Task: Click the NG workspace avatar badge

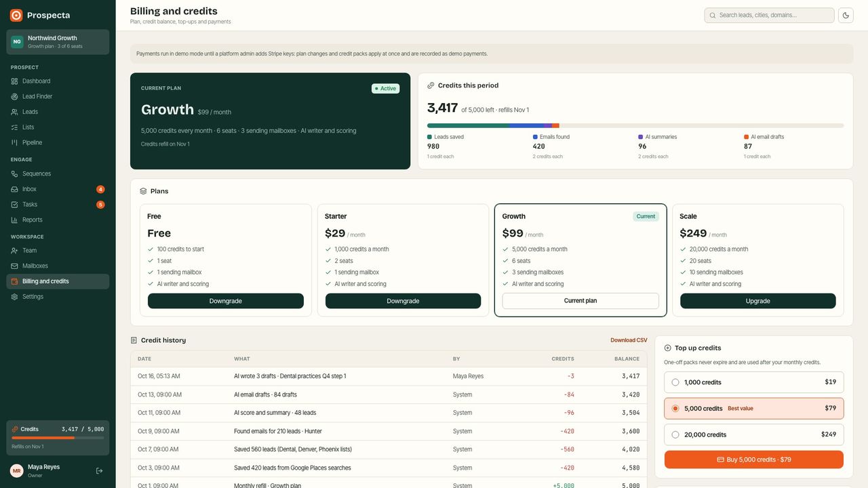Action: pos(17,42)
